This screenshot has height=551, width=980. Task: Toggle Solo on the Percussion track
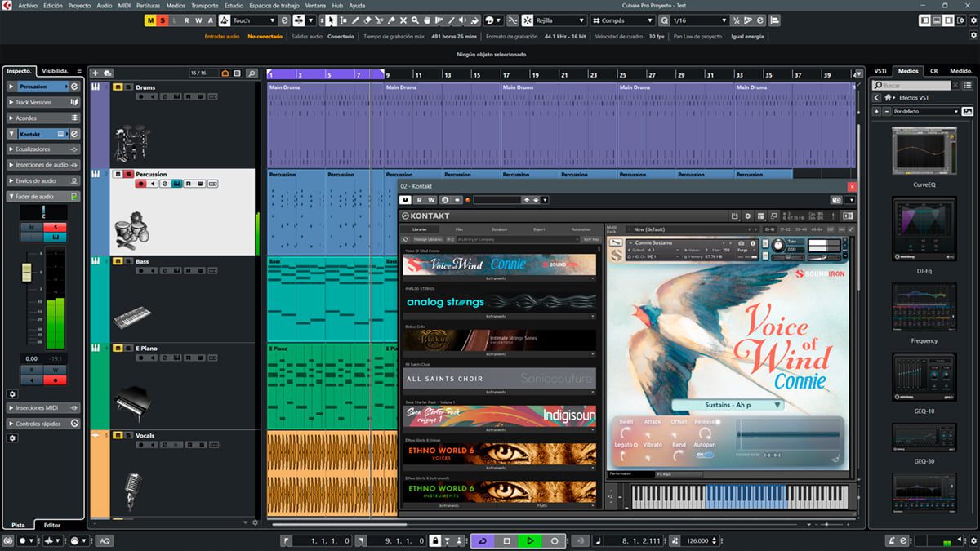[x=129, y=174]
